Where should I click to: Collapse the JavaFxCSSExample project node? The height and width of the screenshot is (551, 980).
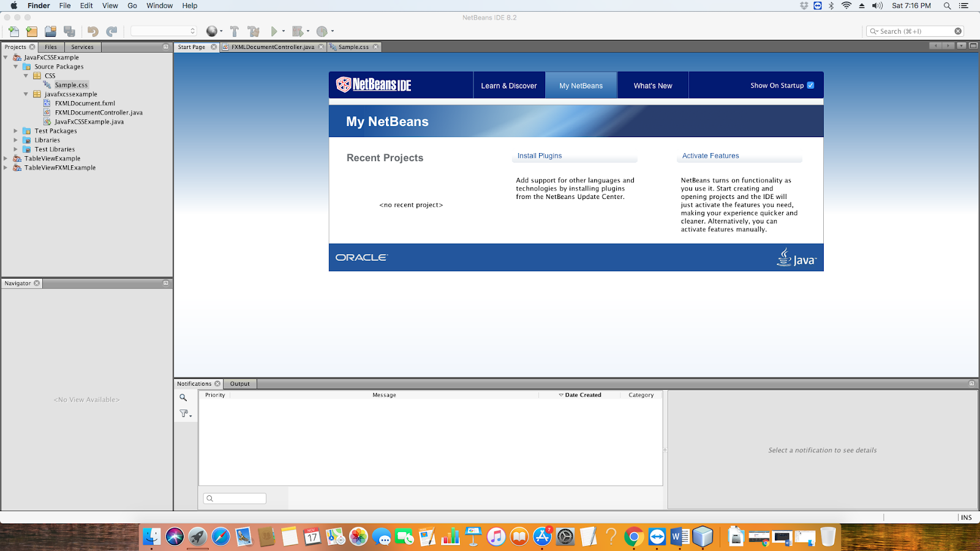6,58
